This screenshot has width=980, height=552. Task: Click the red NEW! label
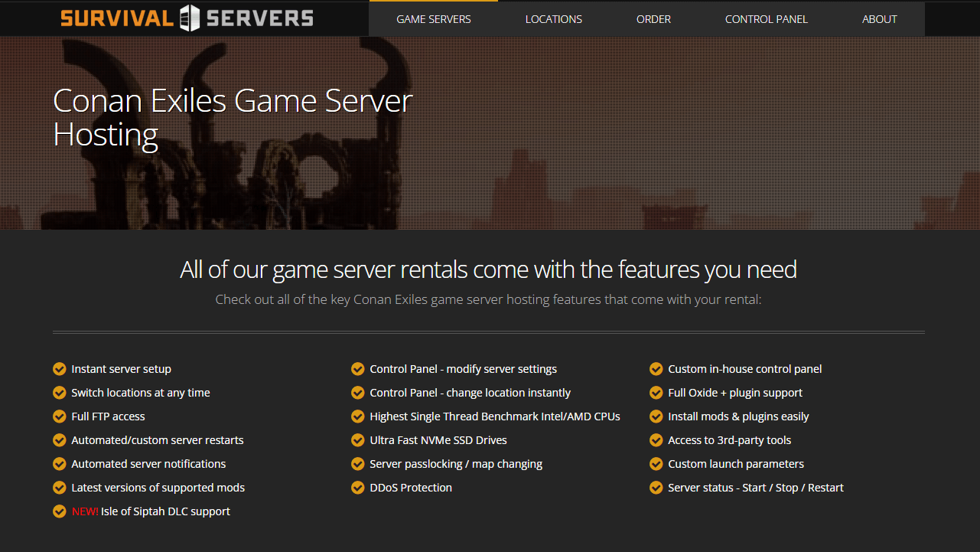[x=85, y=511]
